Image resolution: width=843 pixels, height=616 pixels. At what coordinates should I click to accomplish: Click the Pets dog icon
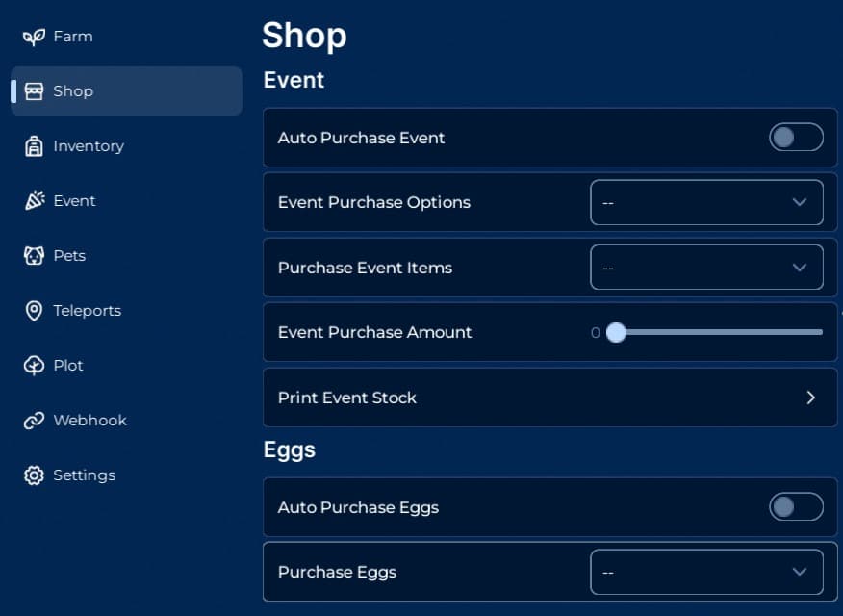coord(34,256)
